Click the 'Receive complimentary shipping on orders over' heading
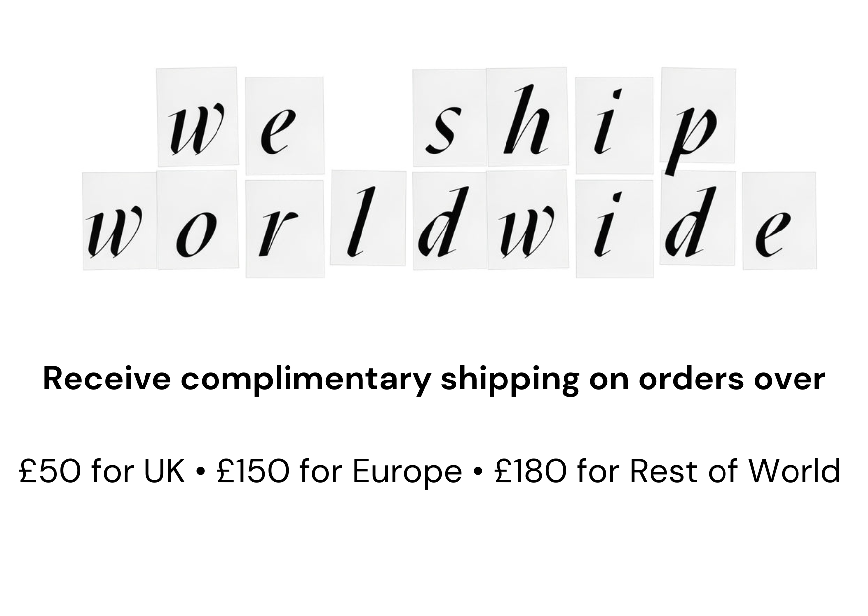The height and width of the screenshot is (616, 868). [434, 379]
